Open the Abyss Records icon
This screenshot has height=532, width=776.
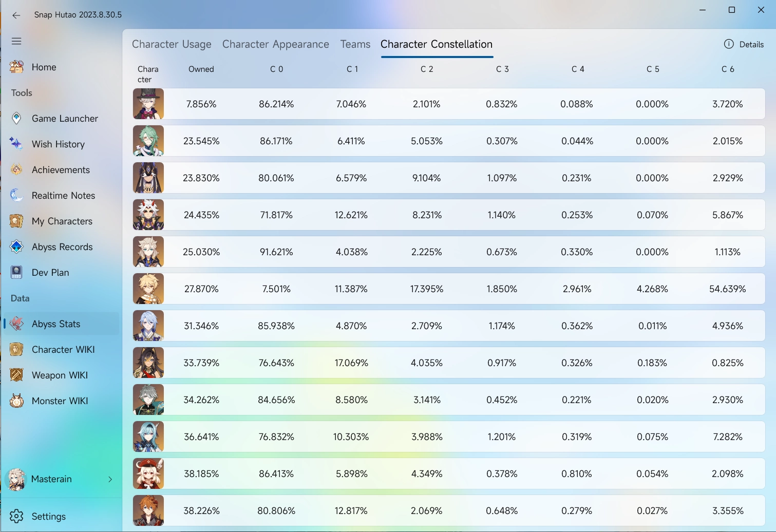(16, 246)
